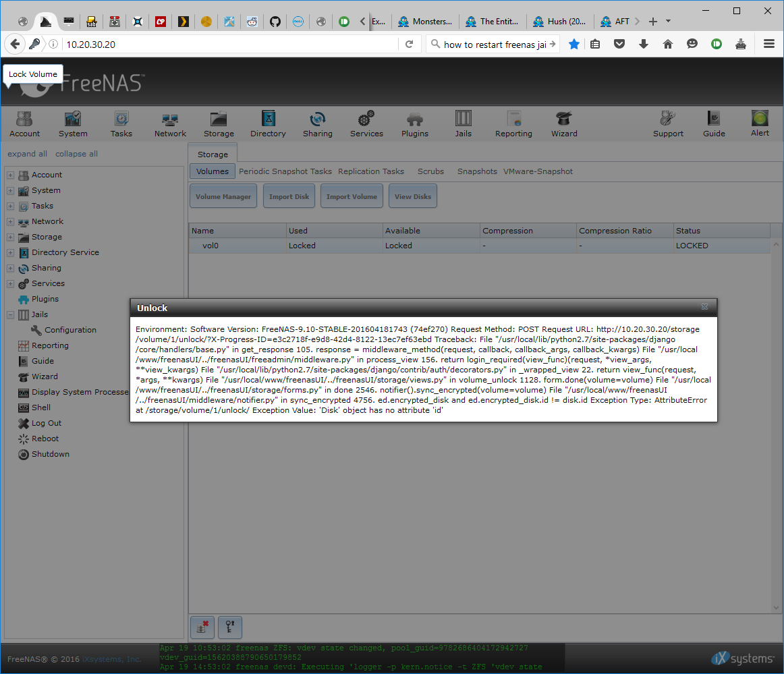
Task: Sort by Compression Ratio column header
Action: (624, 231)
